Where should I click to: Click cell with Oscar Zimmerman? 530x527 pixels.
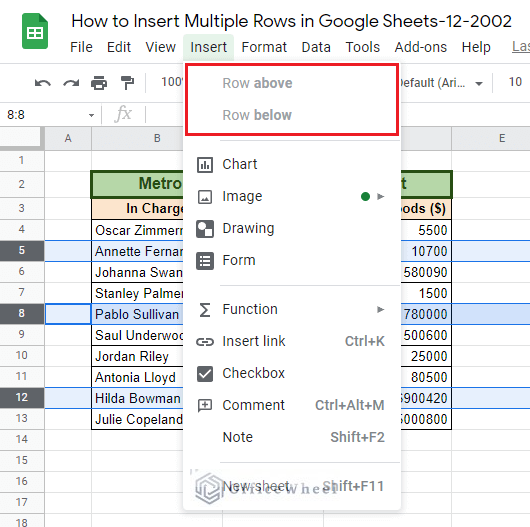(138, 230)
